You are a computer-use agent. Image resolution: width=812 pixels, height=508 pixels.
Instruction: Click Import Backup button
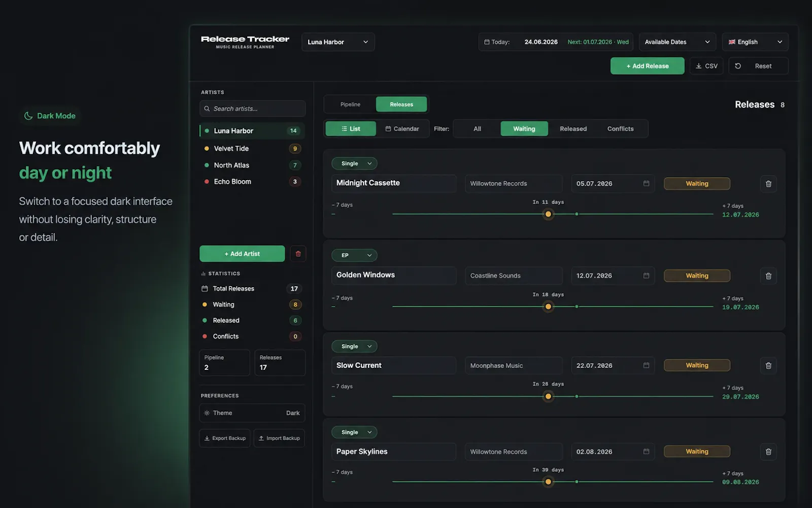click(x=279, y=438)
